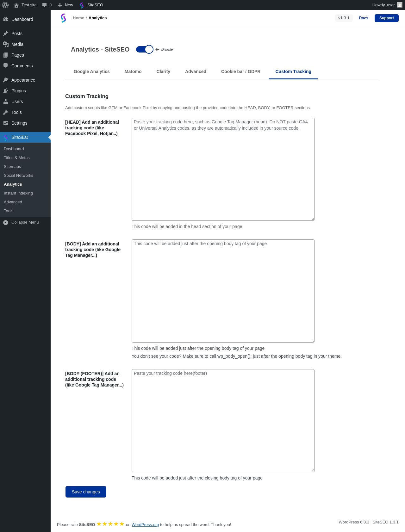
Task: Click the Tools wrench icon
Action: tap(6, 112)
